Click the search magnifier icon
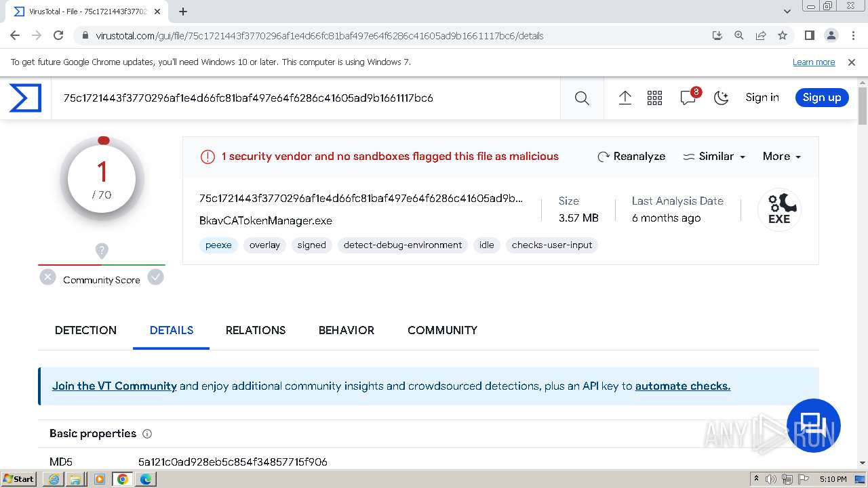The image size is (868, 488). pyautogui.click(x=582, y=98)
